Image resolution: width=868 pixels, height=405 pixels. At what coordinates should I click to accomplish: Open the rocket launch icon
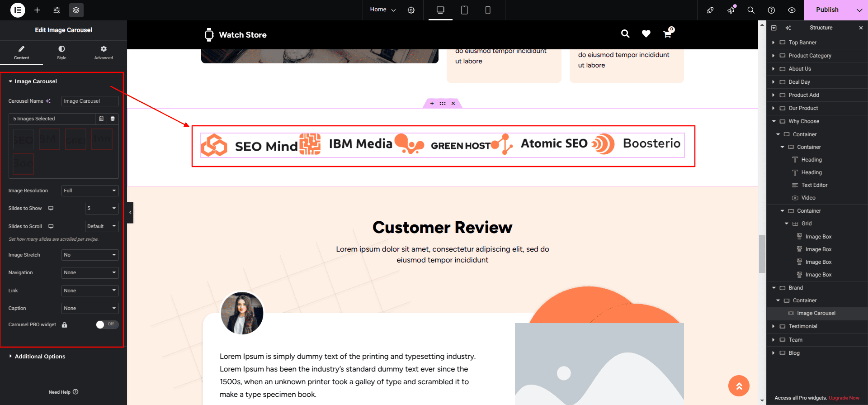(x=710, y=10)
